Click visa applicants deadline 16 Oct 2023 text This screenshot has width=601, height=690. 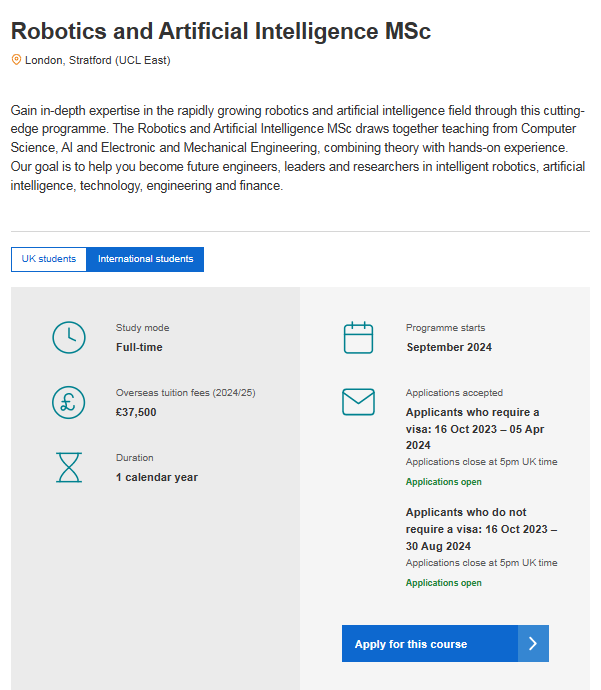[475, 428]
